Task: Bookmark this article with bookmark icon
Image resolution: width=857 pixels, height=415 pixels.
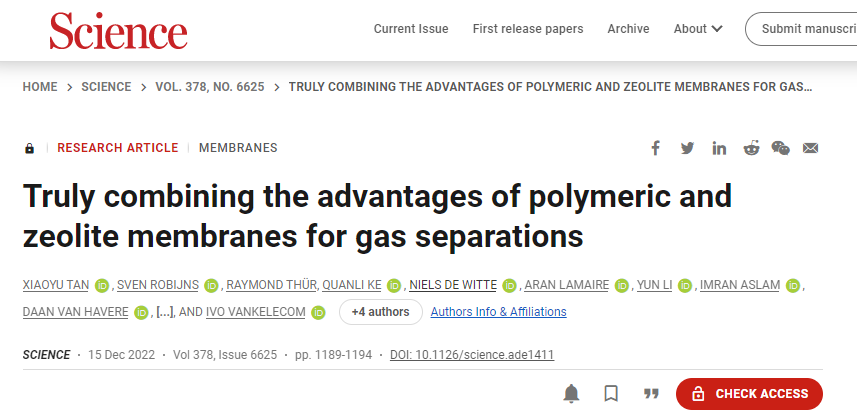Action: [611, 394]
